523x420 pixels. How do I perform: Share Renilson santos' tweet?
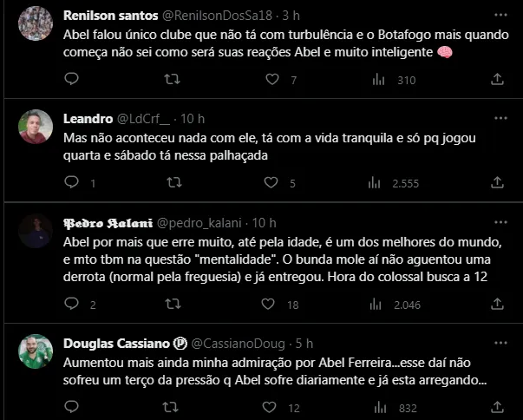[497, 80]
